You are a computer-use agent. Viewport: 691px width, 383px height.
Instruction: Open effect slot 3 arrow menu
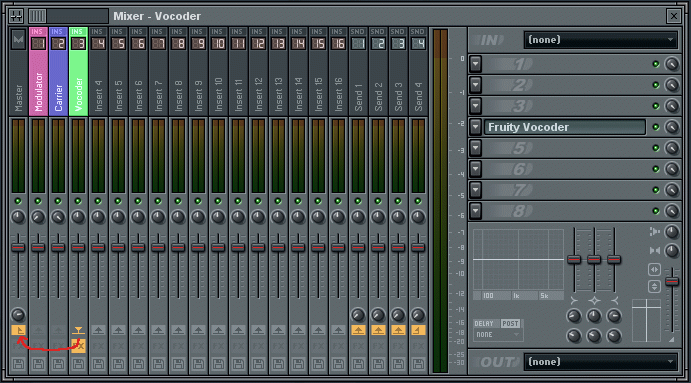point(476,106)
